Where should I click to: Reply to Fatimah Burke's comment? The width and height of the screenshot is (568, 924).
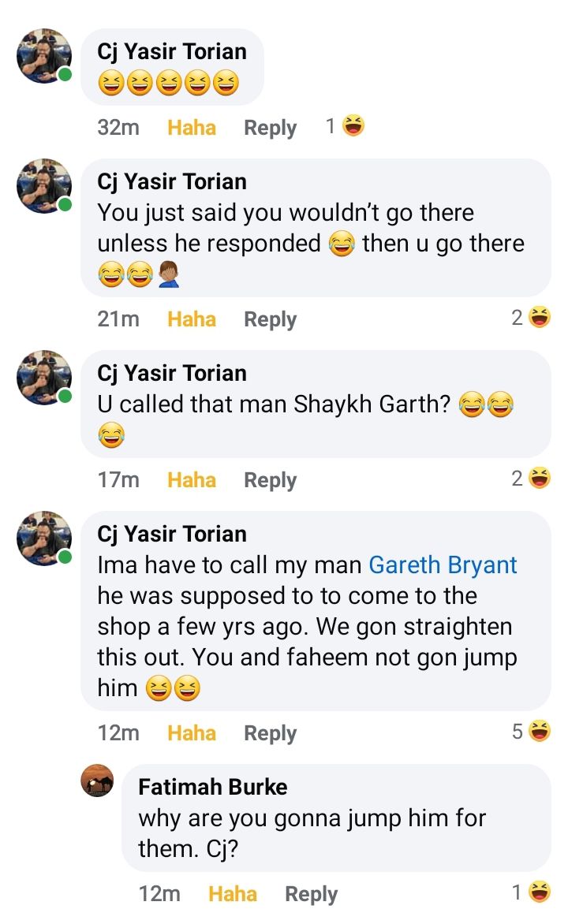coord(311,894)
